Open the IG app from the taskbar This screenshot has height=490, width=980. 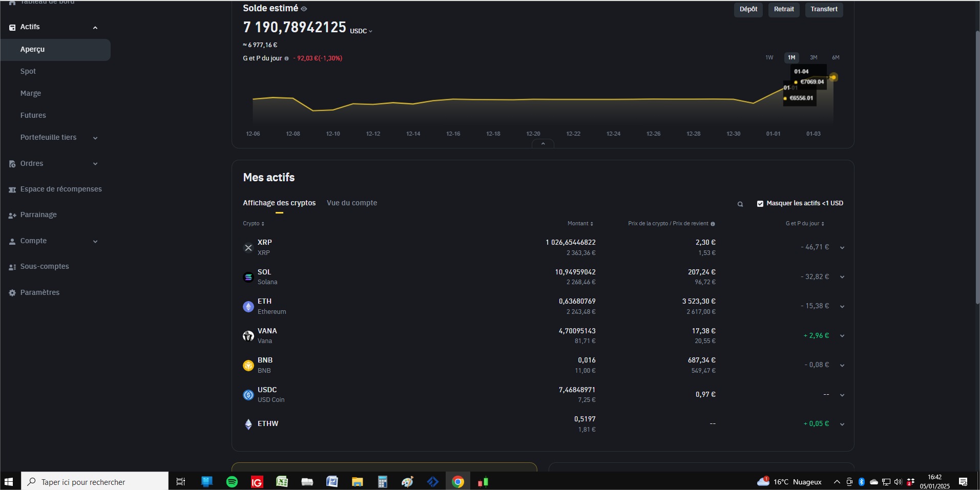[257, 482]
